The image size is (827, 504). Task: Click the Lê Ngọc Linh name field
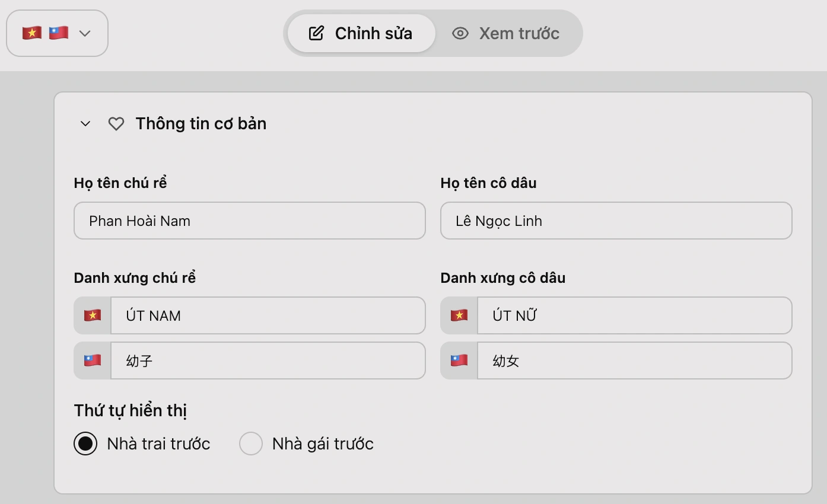pos(616,221)
